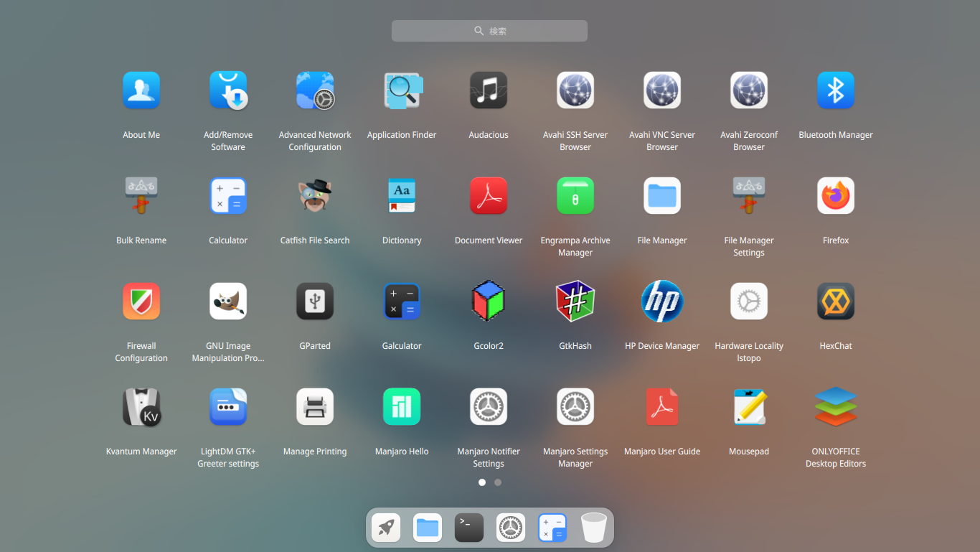
Task: Launch Avahi VNC Server Browser
Action: pos(662,90)
